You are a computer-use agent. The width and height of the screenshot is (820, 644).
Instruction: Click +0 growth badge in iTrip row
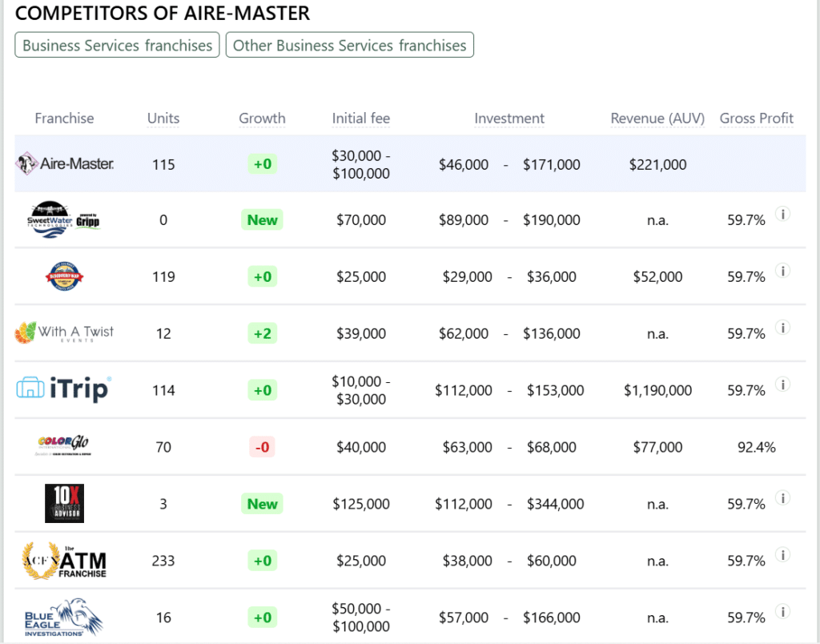262,390
